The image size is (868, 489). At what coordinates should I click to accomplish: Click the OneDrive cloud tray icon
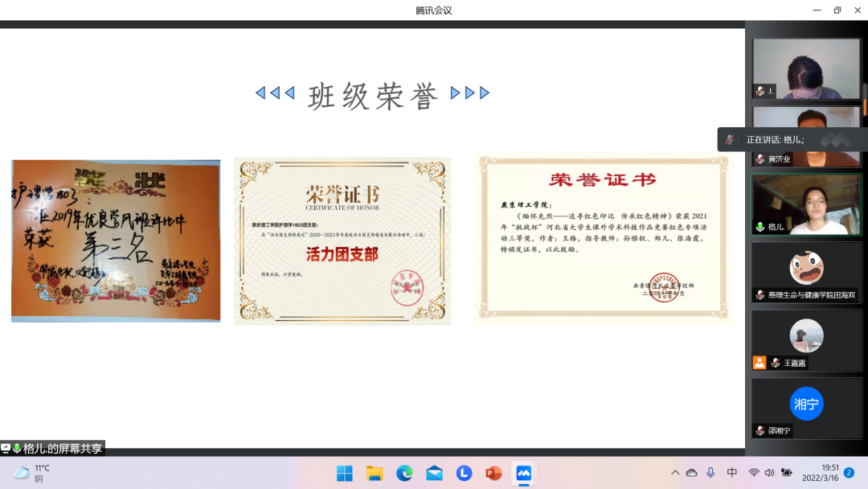(x=691, y=473)
